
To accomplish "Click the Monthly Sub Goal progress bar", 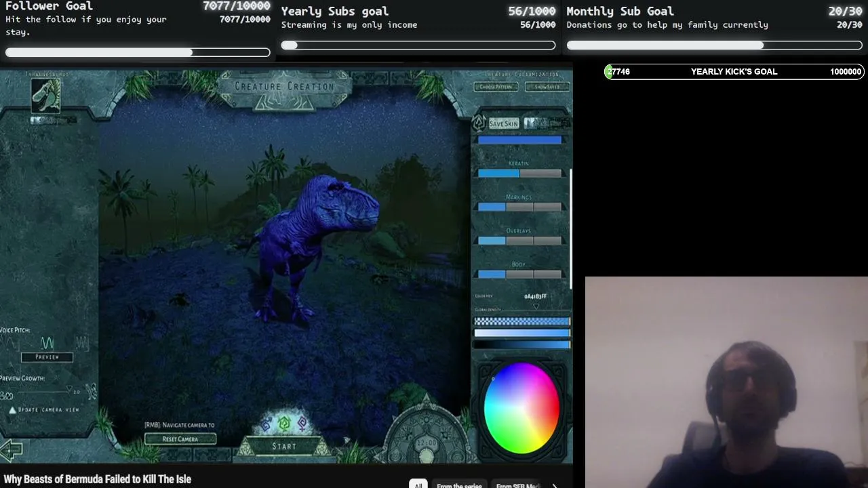I will 714,45.
